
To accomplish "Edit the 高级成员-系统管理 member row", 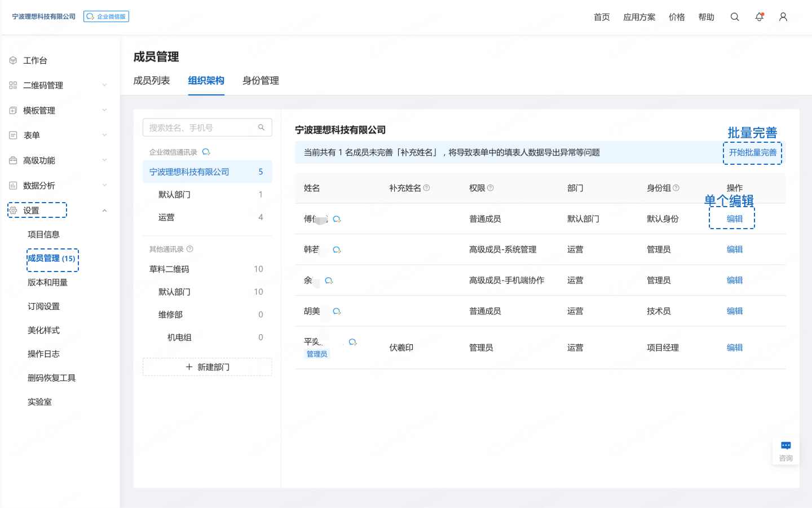I will (734, 249).
